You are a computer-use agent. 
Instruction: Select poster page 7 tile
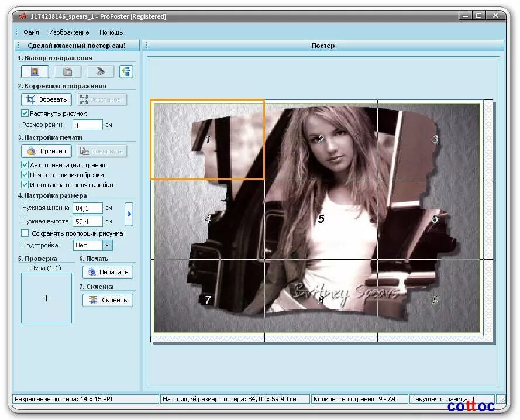pyautogui.click(x=208, y=300)
